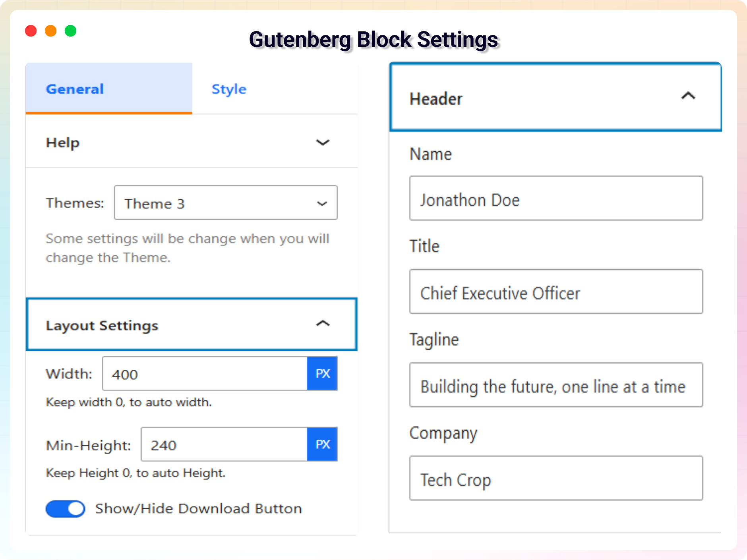The image size is (747, 560).
Task: Click the Width input field
Action: click(205, 374)
